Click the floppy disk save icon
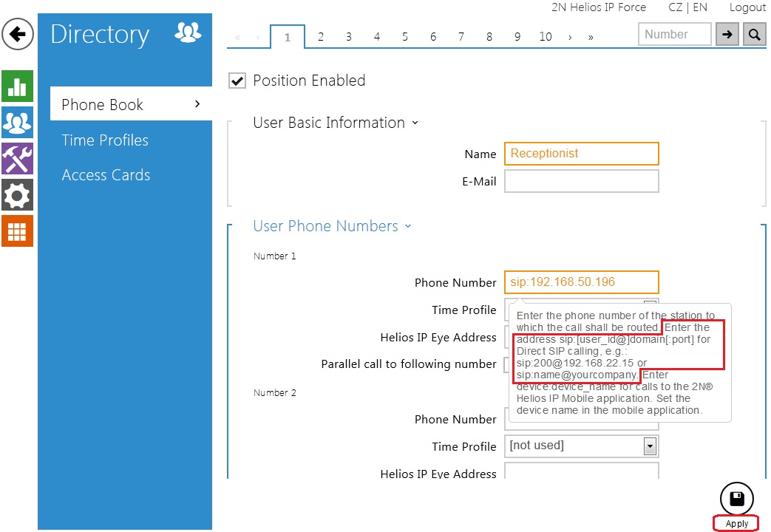 pos(736,499)
